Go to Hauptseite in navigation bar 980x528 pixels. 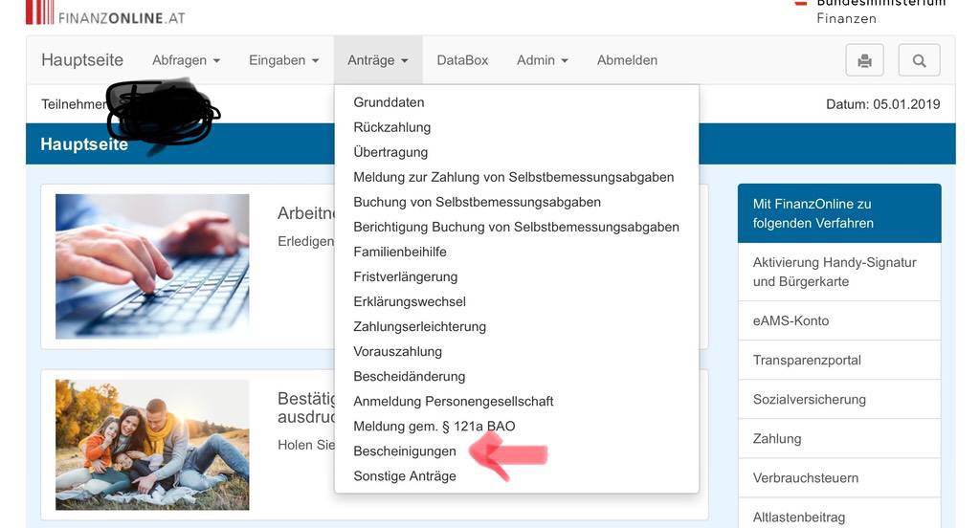82,60
